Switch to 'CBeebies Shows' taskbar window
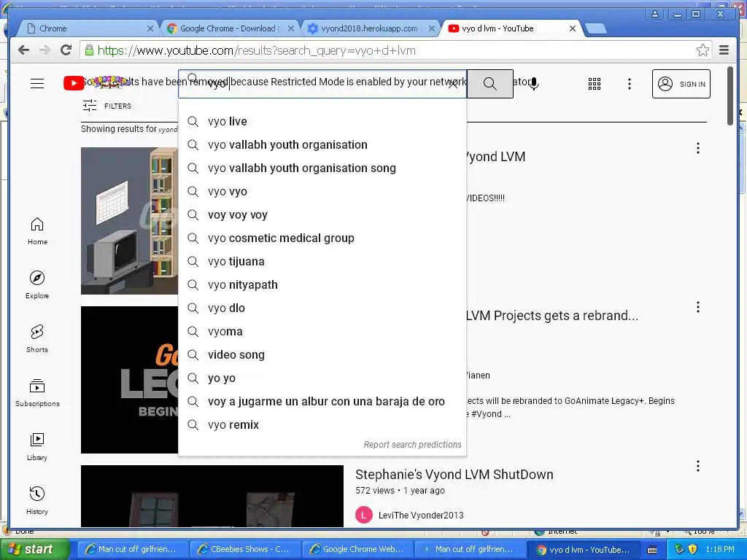The image size is (747, 560). pos(244,550)
